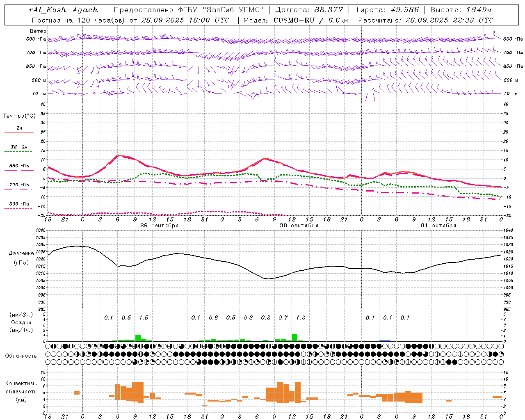Click the 1.2 precipitation amount value

pyautogui.click(x=301, y=317)
